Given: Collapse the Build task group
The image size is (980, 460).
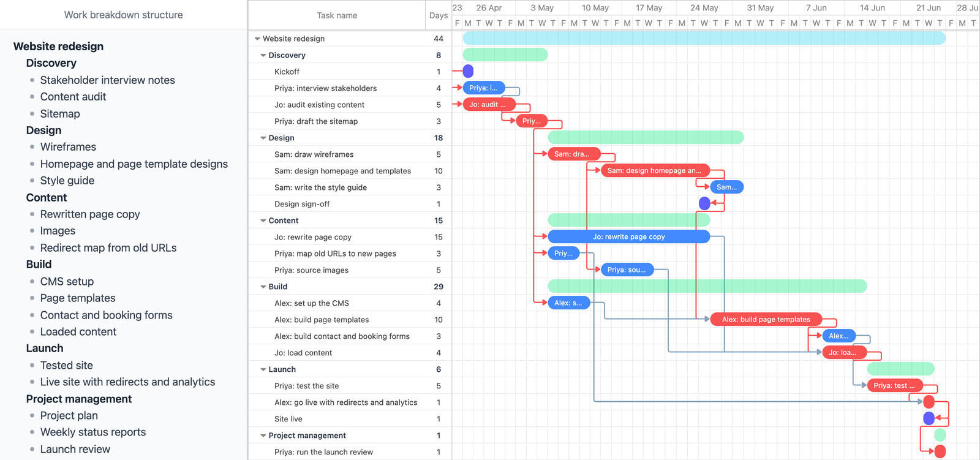Looking at the screenshot, I should tap(263, 287).
